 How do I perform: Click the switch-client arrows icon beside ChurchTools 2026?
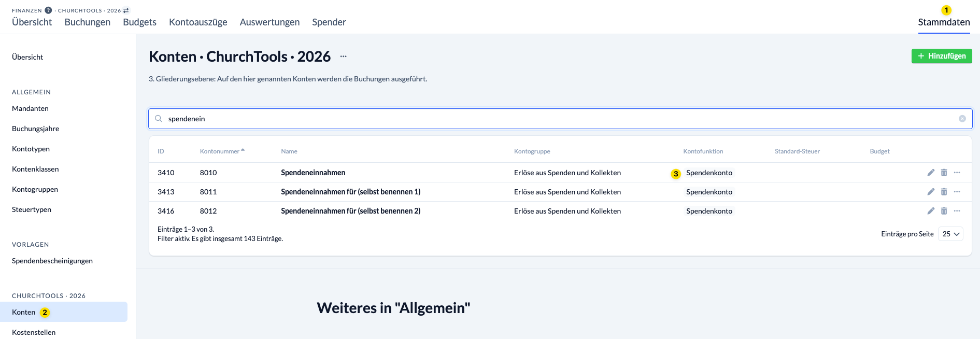point(126,10)
